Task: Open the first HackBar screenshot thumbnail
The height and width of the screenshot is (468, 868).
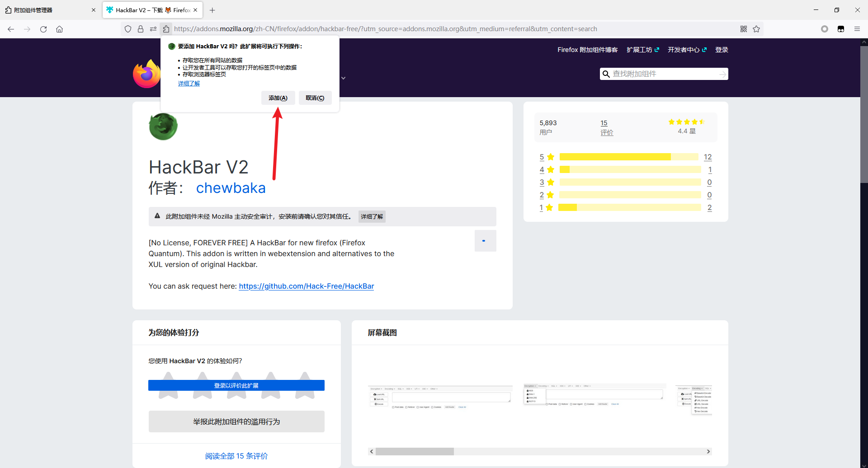Action: point(440,398)
